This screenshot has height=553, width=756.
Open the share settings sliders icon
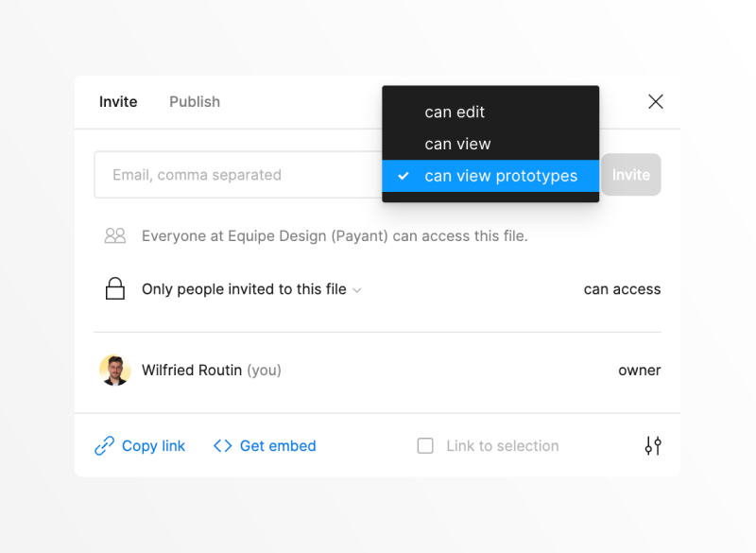[653, 446]
